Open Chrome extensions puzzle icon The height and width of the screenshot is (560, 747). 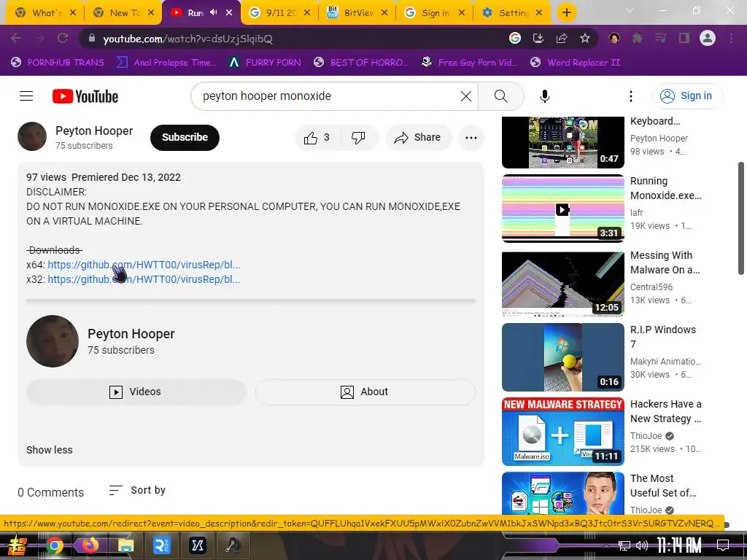638,38
